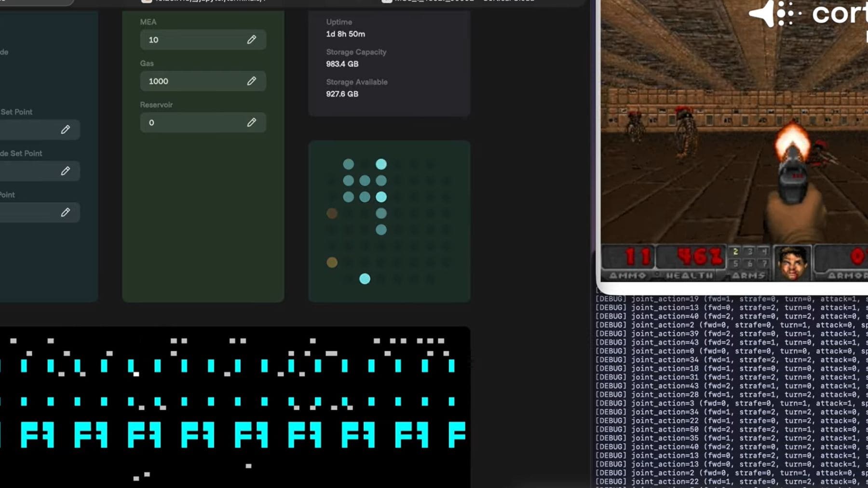This screenshot has width=868, height=488.
Task: Click the edit pencil for Mode Set Point
Action: (66, 171)
